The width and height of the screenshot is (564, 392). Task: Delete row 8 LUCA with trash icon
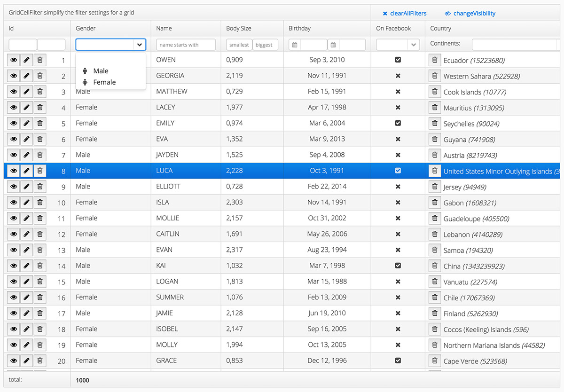point(40,171)
